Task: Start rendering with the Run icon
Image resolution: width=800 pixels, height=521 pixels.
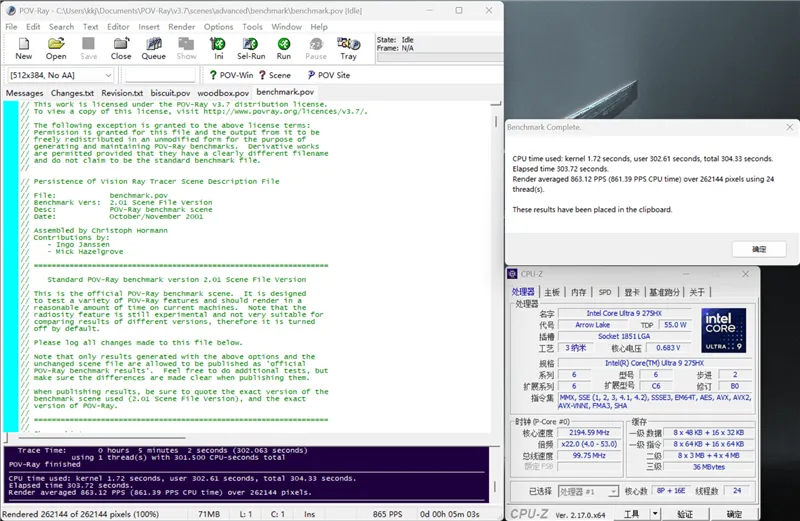Action: pos(284,48)
